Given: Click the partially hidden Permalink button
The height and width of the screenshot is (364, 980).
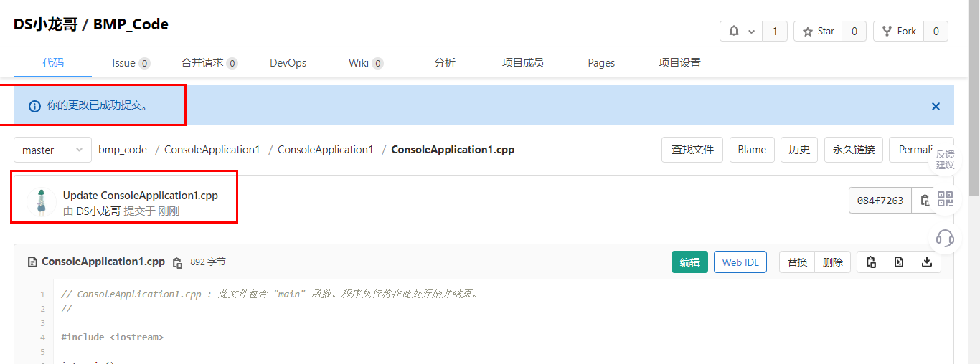Looking at the screenshot, I should tap(915, 150).
